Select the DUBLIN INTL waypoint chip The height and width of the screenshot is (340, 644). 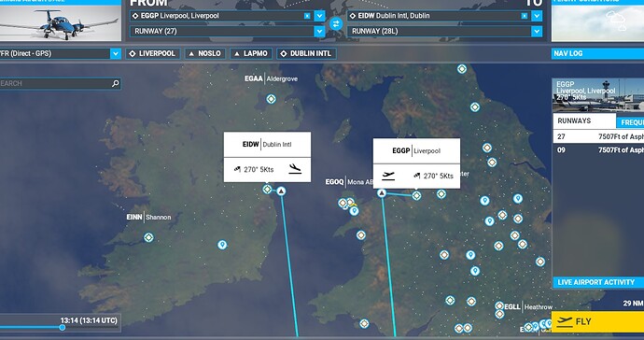(306, 53)
